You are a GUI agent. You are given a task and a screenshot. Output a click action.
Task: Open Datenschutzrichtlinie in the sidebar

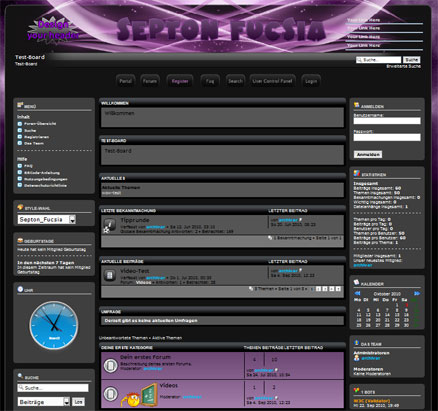point(45,185)
